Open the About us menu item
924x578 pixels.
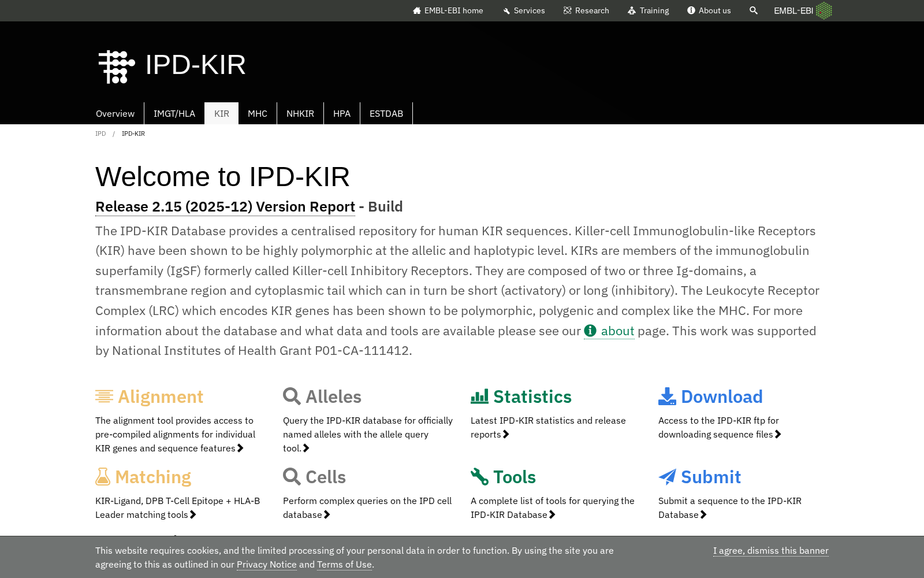click(x=709, y=10)
